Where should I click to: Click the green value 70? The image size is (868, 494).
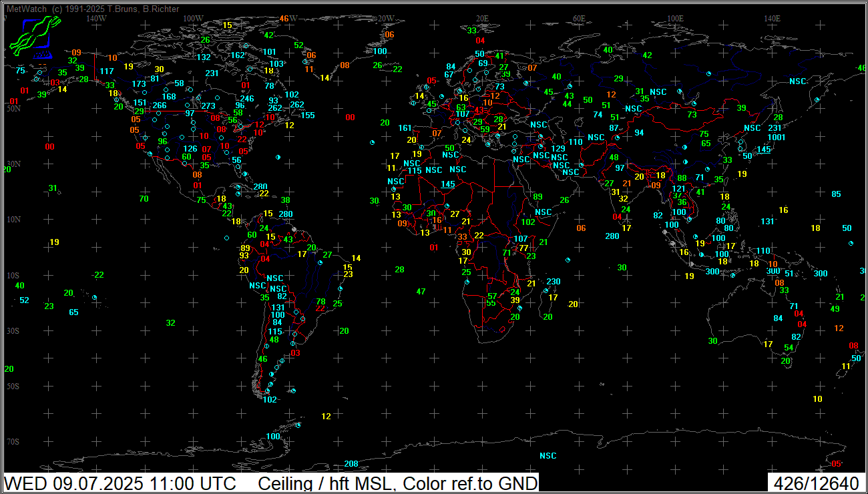coord(144,199)
